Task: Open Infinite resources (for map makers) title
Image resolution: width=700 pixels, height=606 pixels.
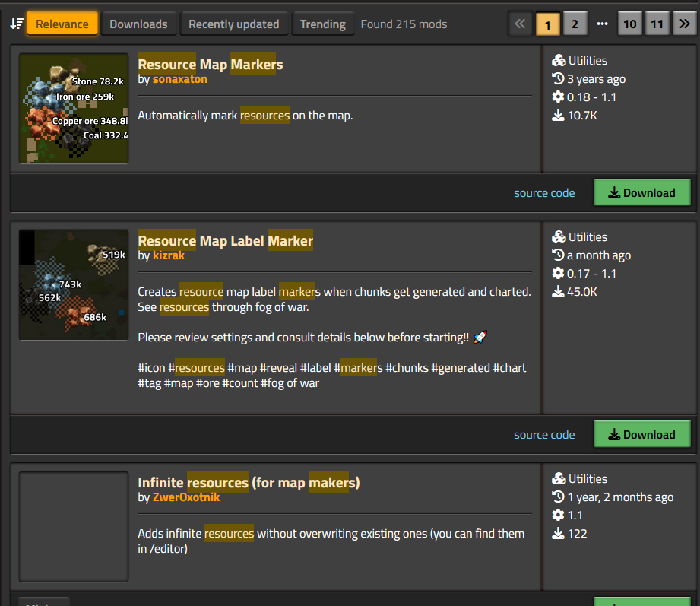Action: (x=249, y=483)
